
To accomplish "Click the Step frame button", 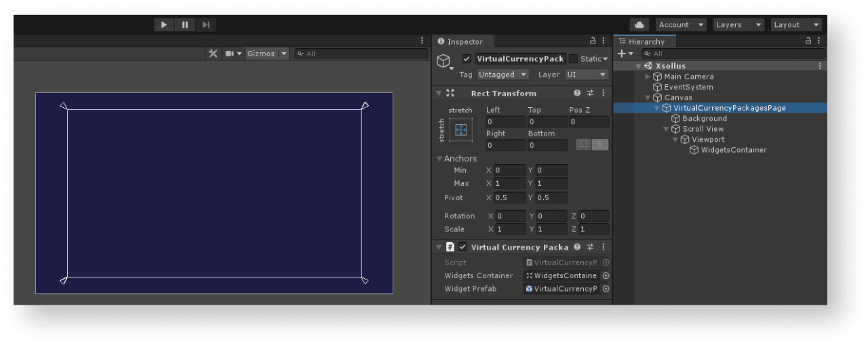I will pyautogui.click(x=205, y=25).
